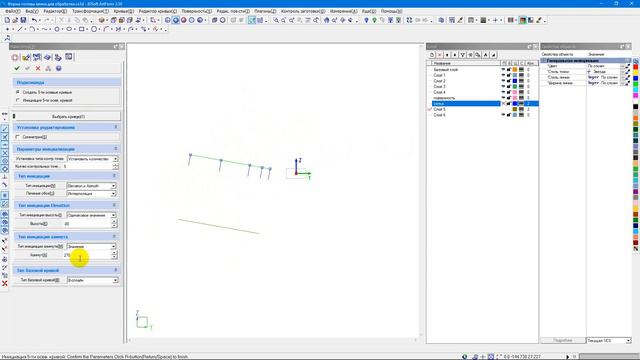Open the Трансформация menu
Viewport: 640px width, 360px height.
[90, 11]
